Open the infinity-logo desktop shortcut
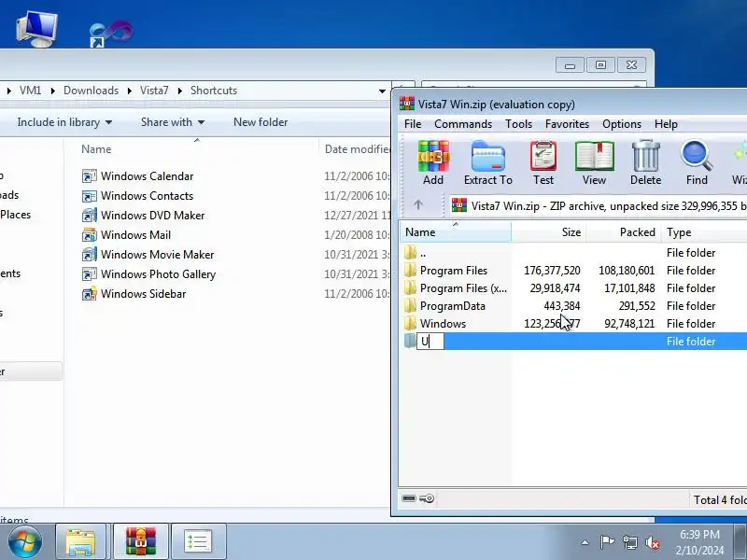Screen dimensions: 747x560 [110, 33]
